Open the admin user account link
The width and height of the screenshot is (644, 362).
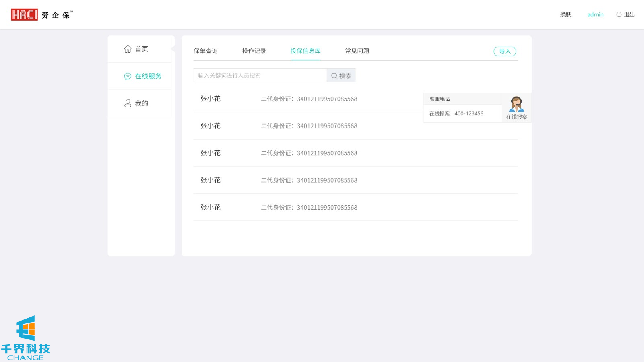pos(595,15)
